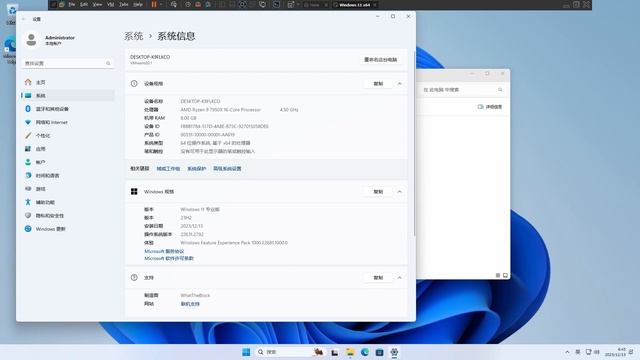Open 隐私和安全性 settings
The image size is (640, 360).
click(67, 216)
